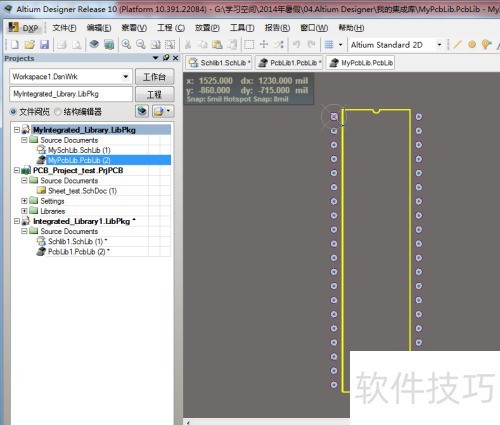The image size is (500, 425).
Task: Click the New Document toolbar icon
Action: click(x=15, y=44)
